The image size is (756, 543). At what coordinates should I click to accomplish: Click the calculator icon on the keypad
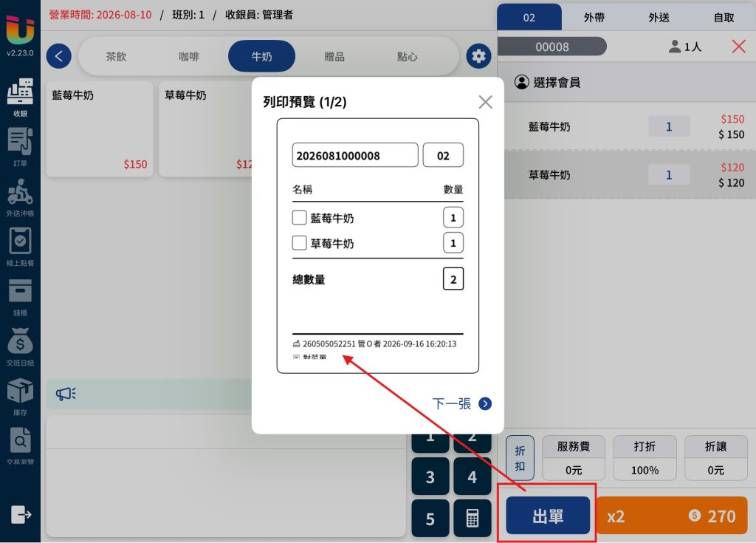tap(472, 519)
